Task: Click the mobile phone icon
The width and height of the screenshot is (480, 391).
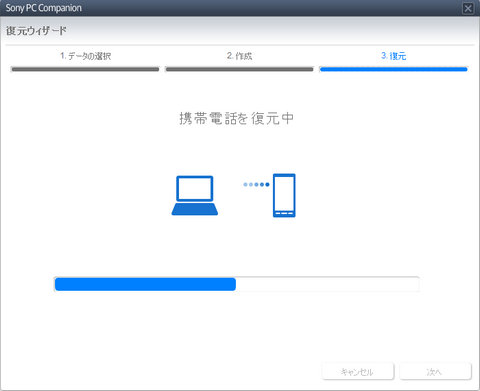Action: click(284, 195)
